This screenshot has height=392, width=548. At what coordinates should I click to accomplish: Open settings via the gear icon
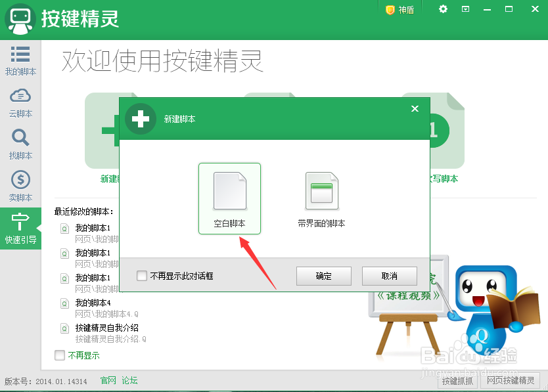tap(443, 9)
